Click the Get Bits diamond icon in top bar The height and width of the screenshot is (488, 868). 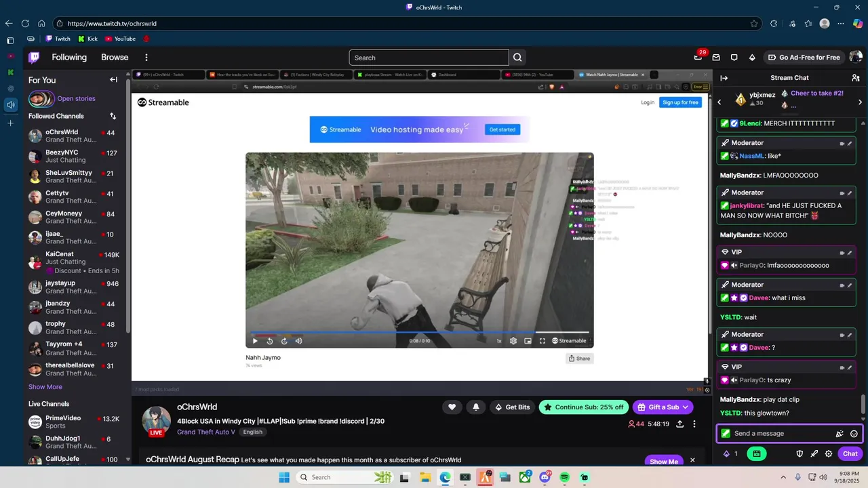point(752,58)
